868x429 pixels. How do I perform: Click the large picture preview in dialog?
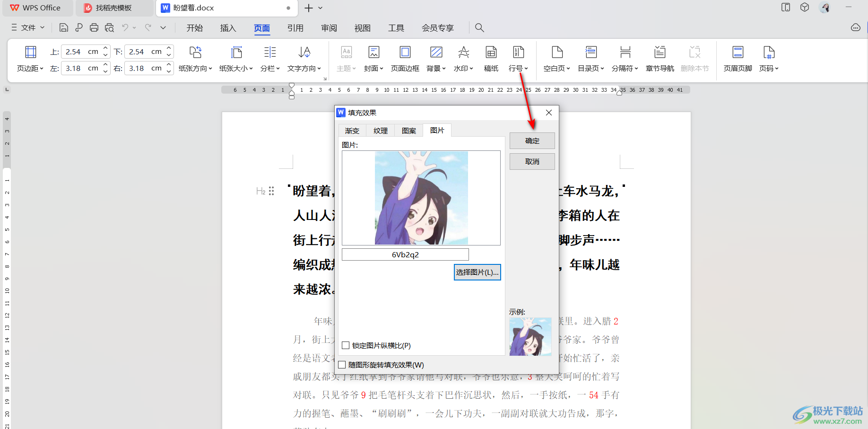[x=421, y=198]
